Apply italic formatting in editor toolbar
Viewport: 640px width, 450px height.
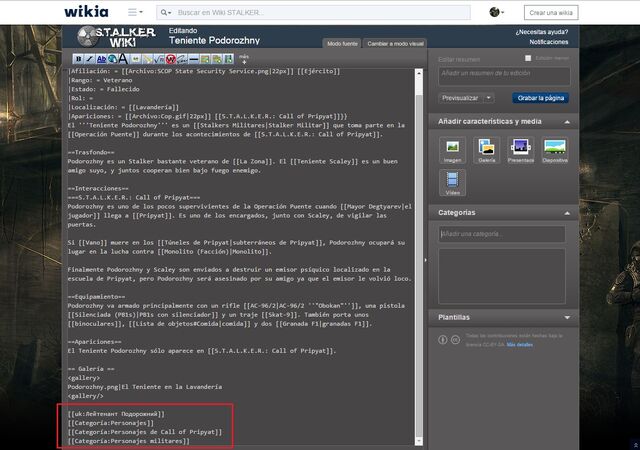(x=90, y=59)
